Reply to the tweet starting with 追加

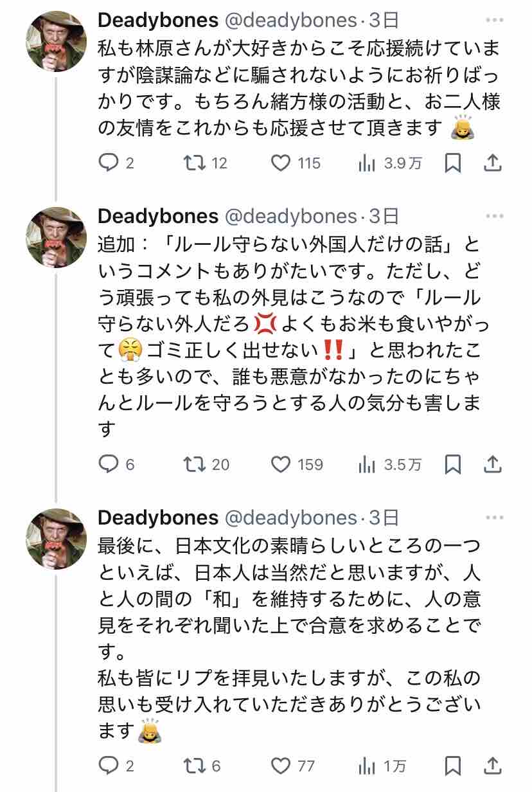[x=109, y=464]
